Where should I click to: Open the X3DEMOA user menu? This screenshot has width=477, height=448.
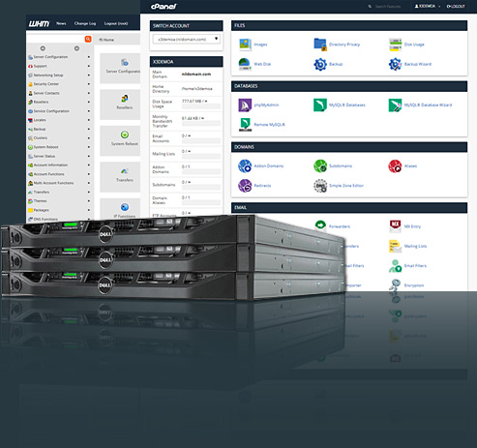[428, 6]
